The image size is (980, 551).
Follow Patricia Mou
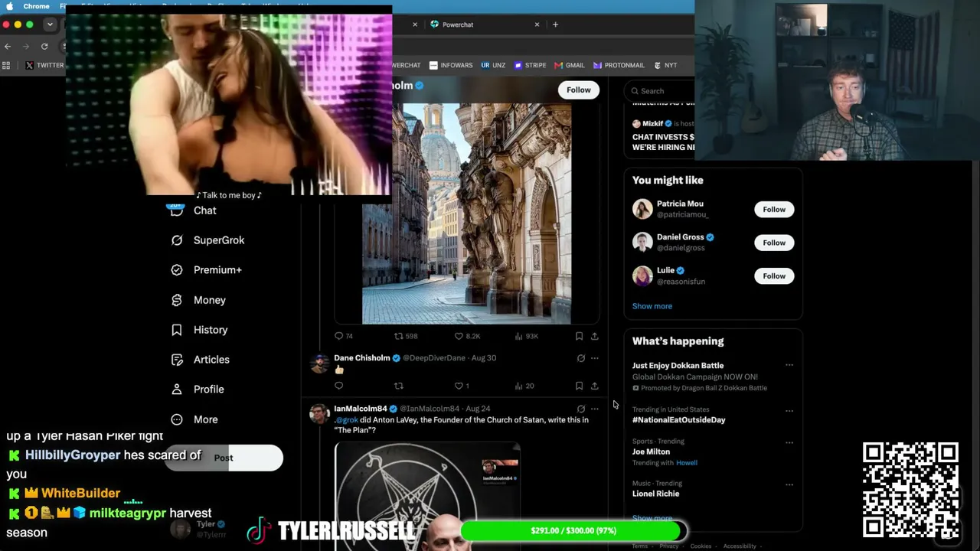tap(774, 210)
